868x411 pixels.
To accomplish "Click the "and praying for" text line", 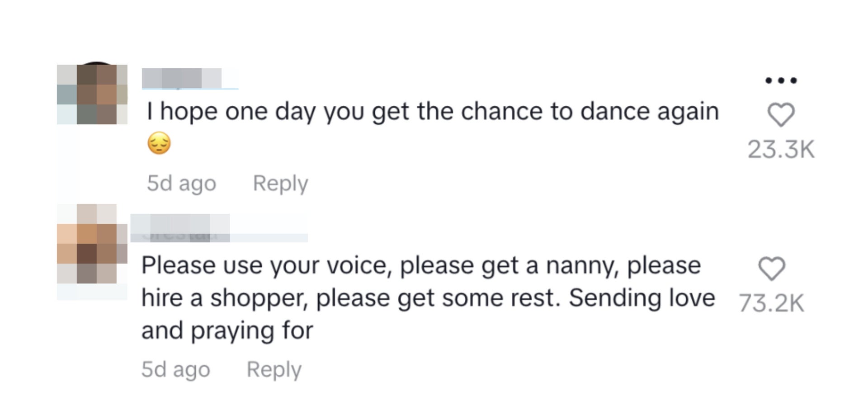I will coord(227,331).
